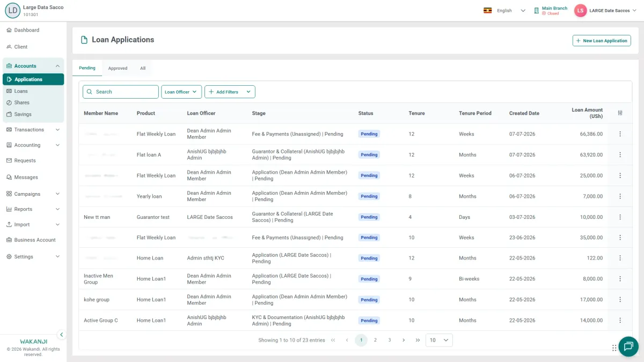
Task: Click New Loan Application button
Action: tap(602, 41)
